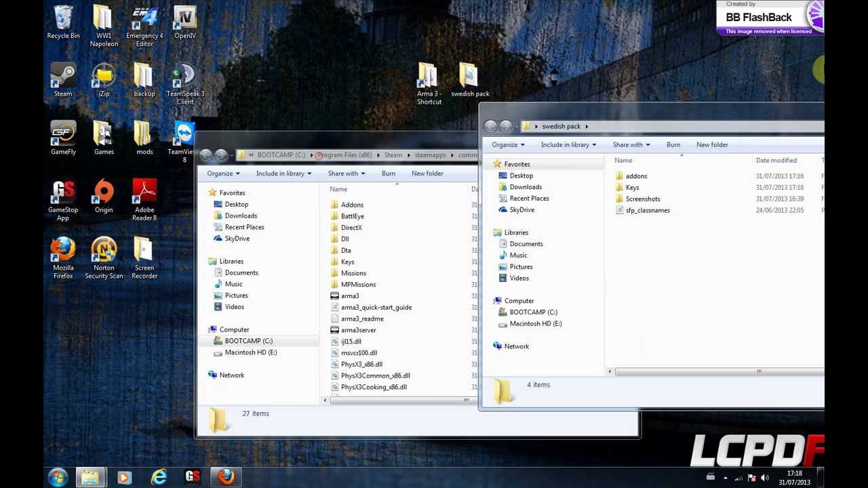Select Screenshots folder in swedish pack window
The height and width of the screenshot is (488, 868).
642,199
